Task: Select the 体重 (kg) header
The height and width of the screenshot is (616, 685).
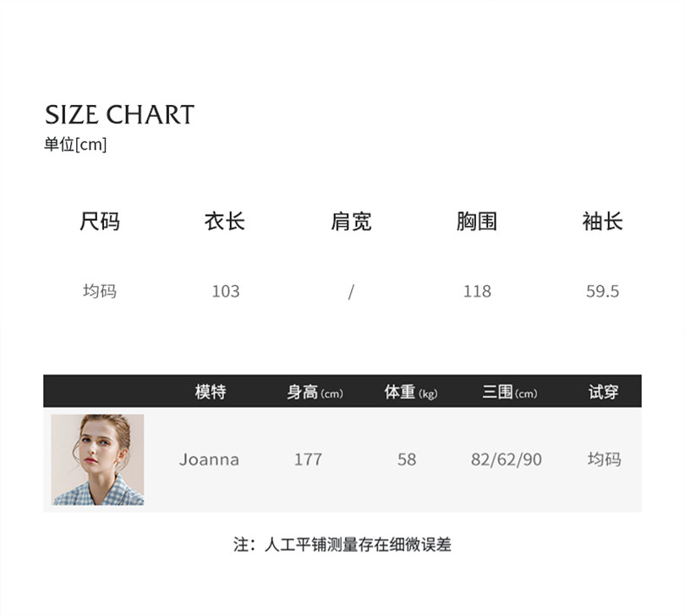Action: click(411, 392)
